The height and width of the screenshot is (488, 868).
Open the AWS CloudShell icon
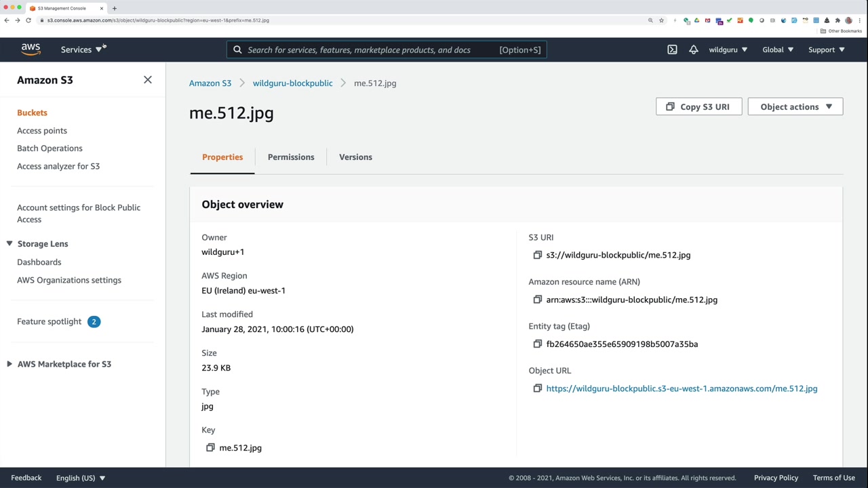(x=672, y=49)
